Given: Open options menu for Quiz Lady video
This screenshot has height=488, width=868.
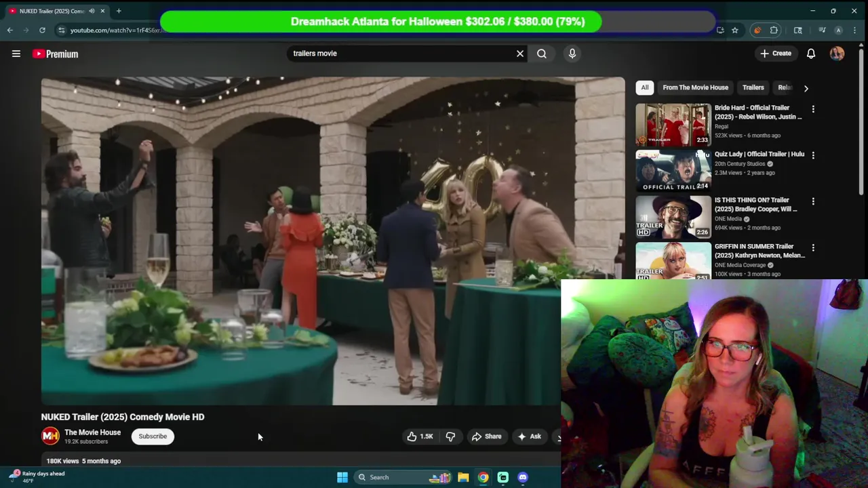Looking at the screenshot, I should point(813,155).
